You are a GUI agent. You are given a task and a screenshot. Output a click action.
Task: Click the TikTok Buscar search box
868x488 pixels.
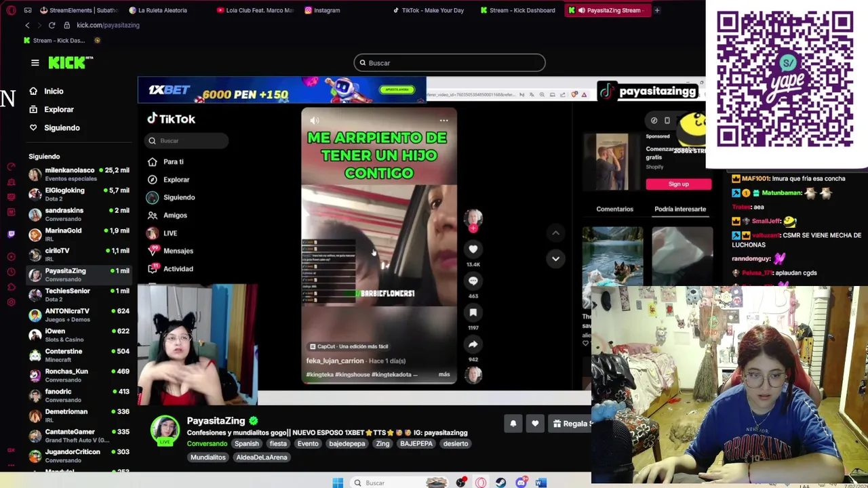tap(188, 140)
